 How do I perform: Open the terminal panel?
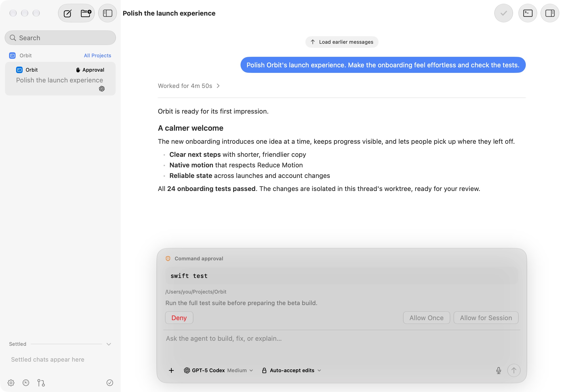(528, 13)
